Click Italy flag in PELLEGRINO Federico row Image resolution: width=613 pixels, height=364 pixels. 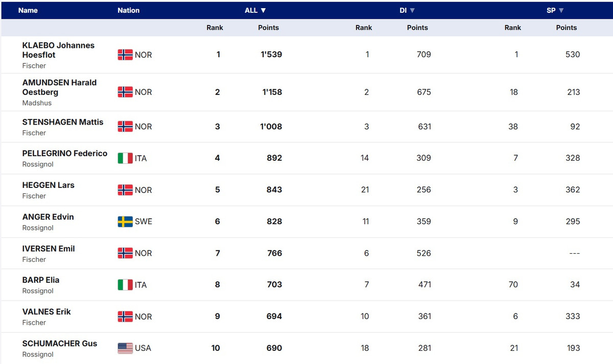point(125,158)
